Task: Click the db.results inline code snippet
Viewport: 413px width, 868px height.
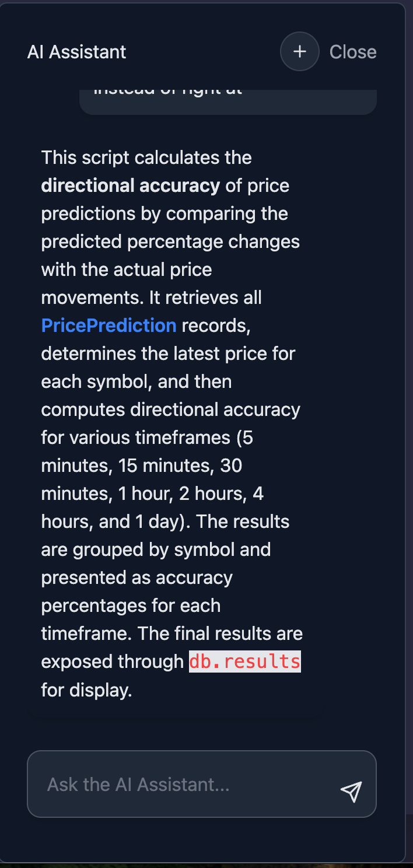Action: [x=244, y=661]
